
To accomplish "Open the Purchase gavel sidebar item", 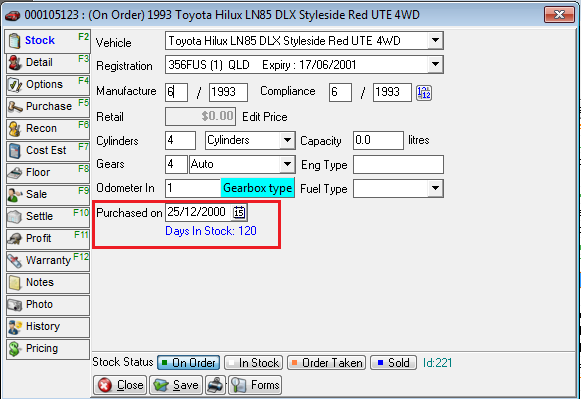I will 48,106.
